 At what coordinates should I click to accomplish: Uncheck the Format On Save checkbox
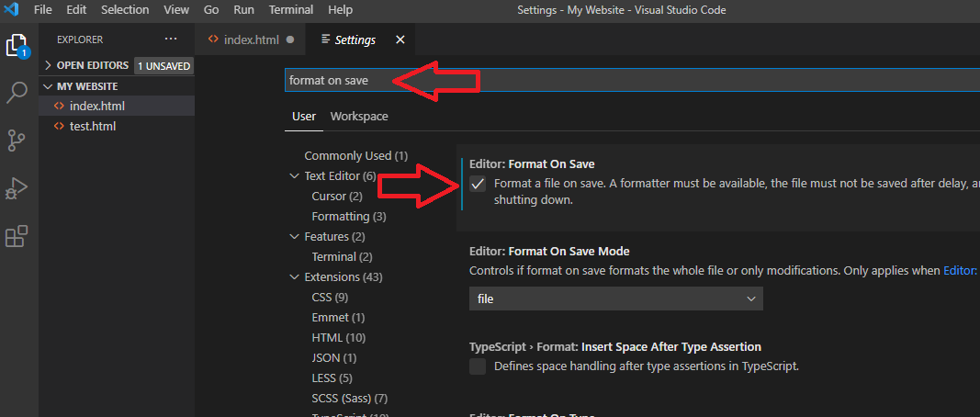[x=478, y=184]
